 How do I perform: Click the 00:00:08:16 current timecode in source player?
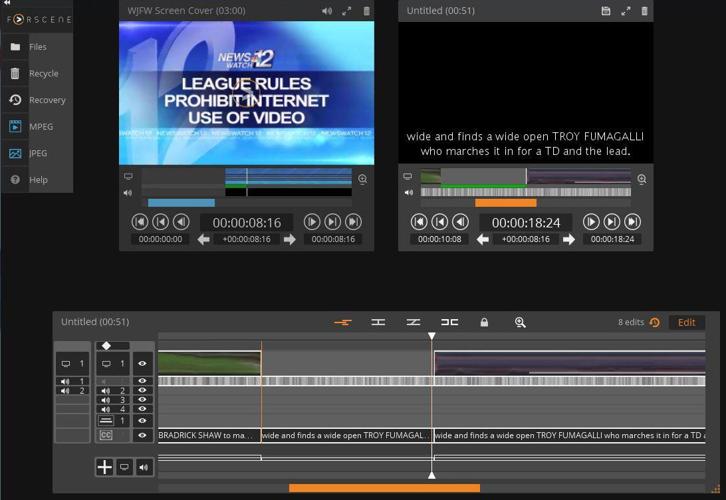[247, 223]
